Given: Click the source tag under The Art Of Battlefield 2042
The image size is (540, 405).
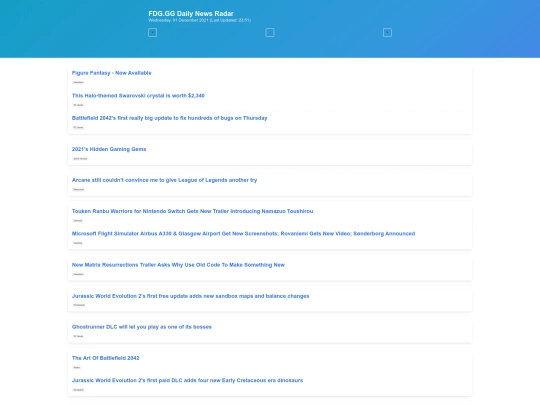Looking at the screenshot, I should [x=77, y=367].
